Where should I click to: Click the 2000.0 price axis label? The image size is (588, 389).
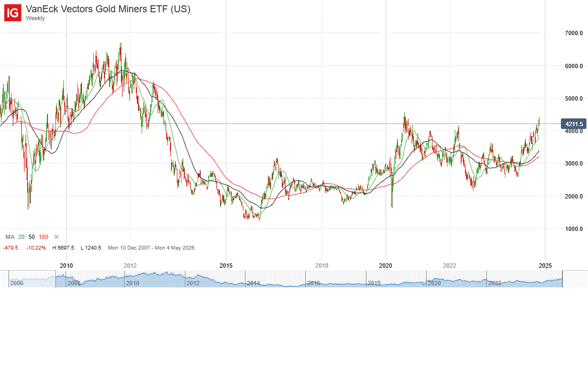click(574, 196)
